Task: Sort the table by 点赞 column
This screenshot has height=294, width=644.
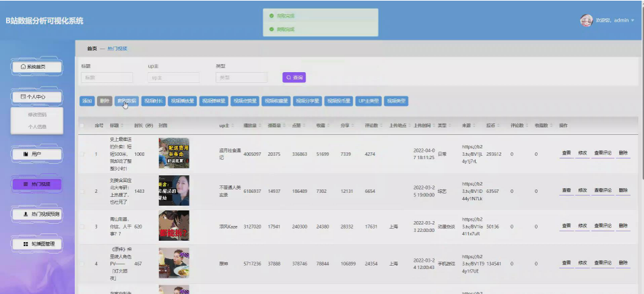Action: click(304, 125)
